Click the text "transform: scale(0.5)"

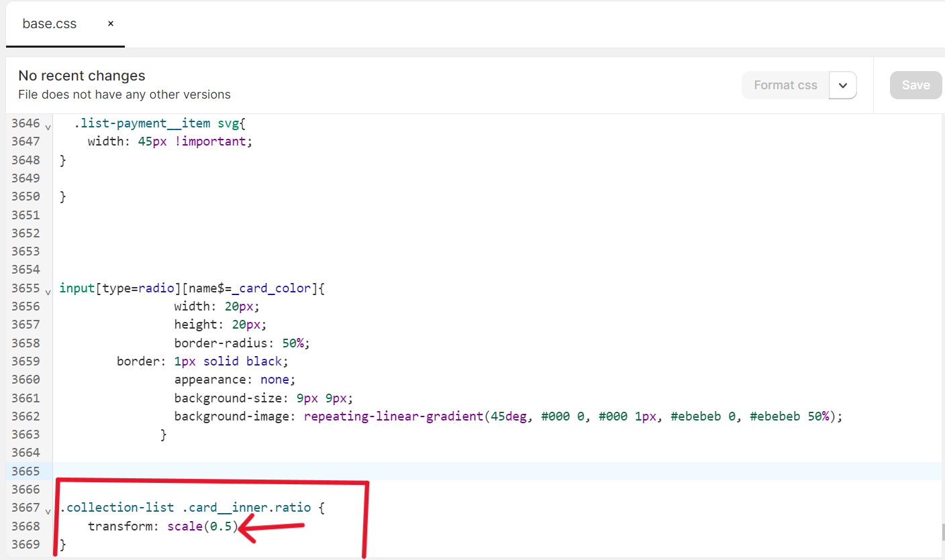[163, 526]
